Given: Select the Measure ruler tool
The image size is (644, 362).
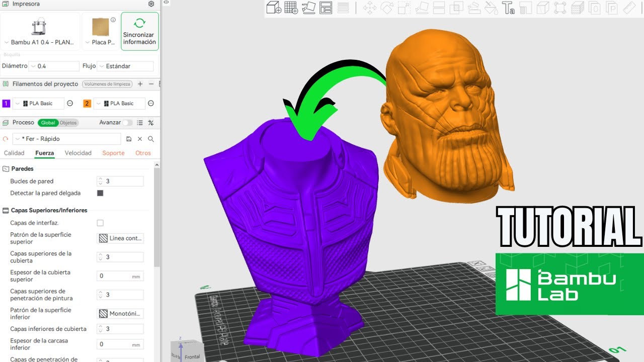Looking at the screenshot, I should (629, 8).
